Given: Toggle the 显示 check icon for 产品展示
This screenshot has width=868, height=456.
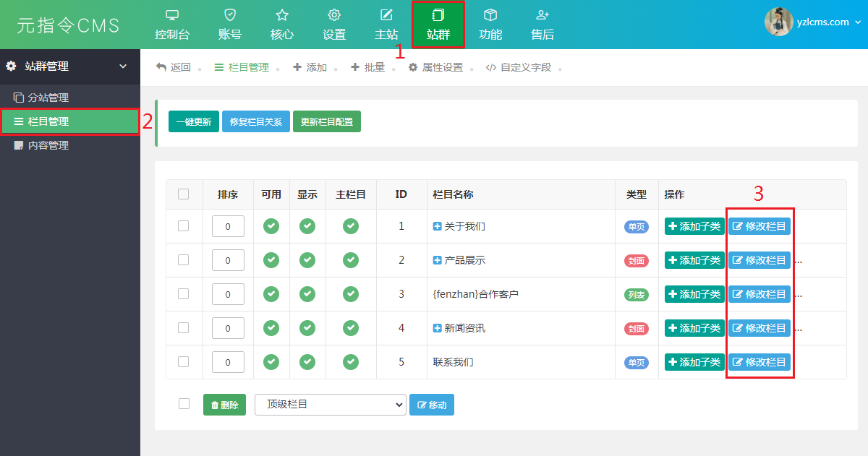Looking at the screenshot, I should click(x=307, y=260).
